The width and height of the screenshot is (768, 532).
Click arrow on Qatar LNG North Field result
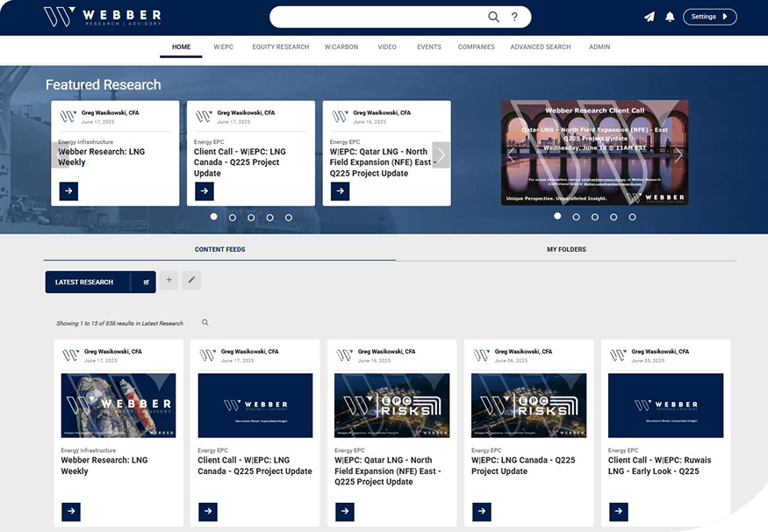point(345,512)
